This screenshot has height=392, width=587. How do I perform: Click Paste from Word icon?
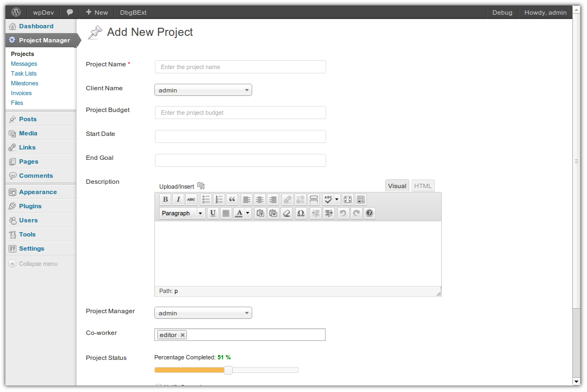[x=273, y=214]
